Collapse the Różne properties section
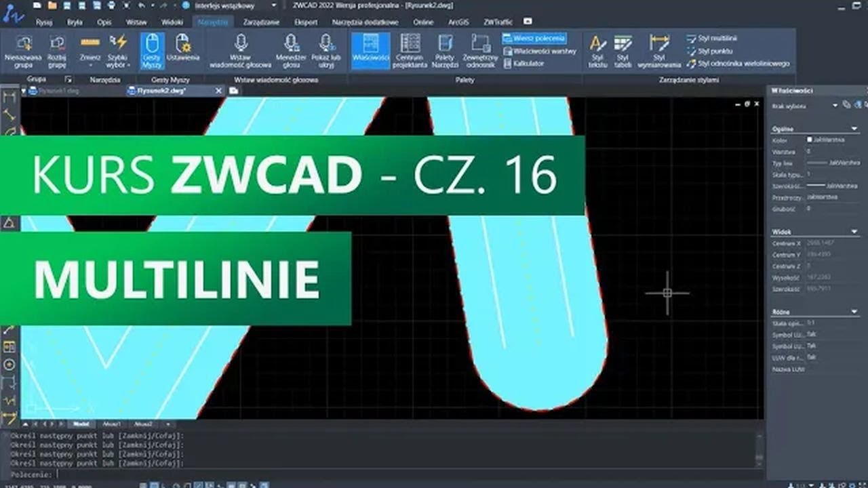This screenshot has width=868, height=488. point(854,312)
